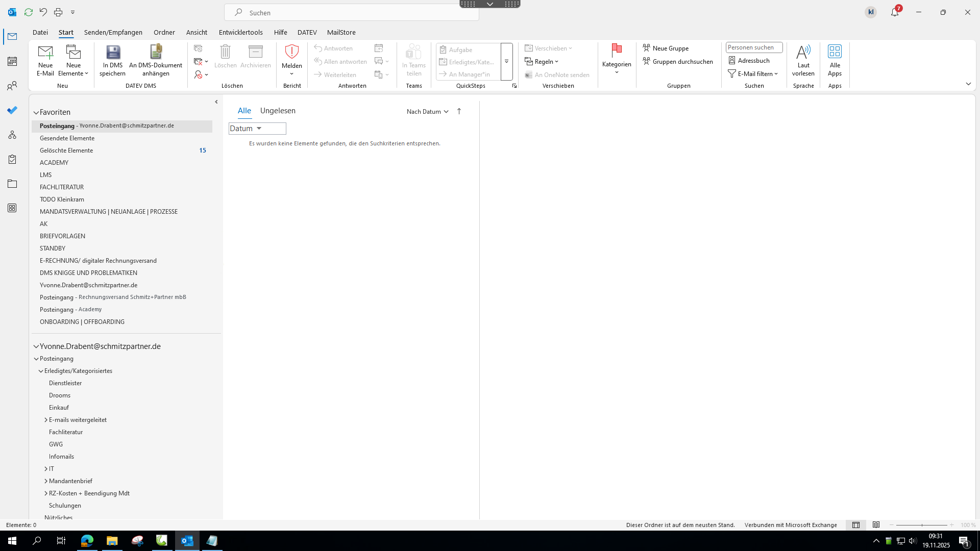Switch to the Ungelesen filter
The image size is (980, 551).
tap(278, 111)
